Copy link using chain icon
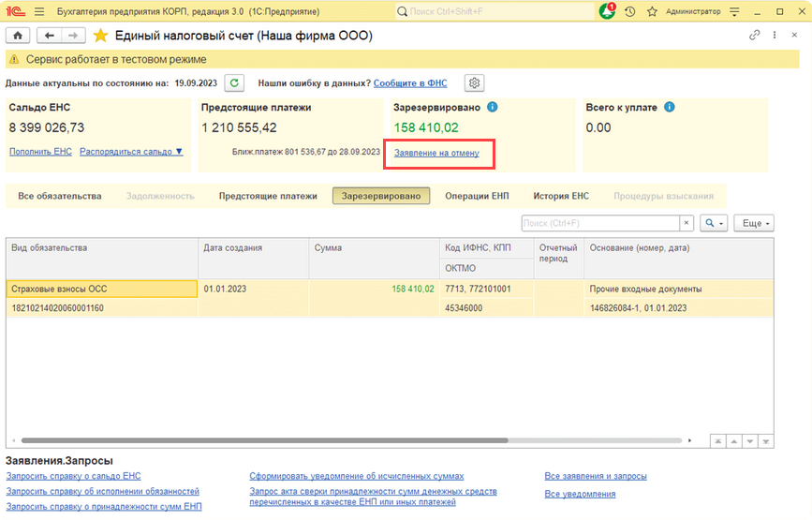 [754, 35]
